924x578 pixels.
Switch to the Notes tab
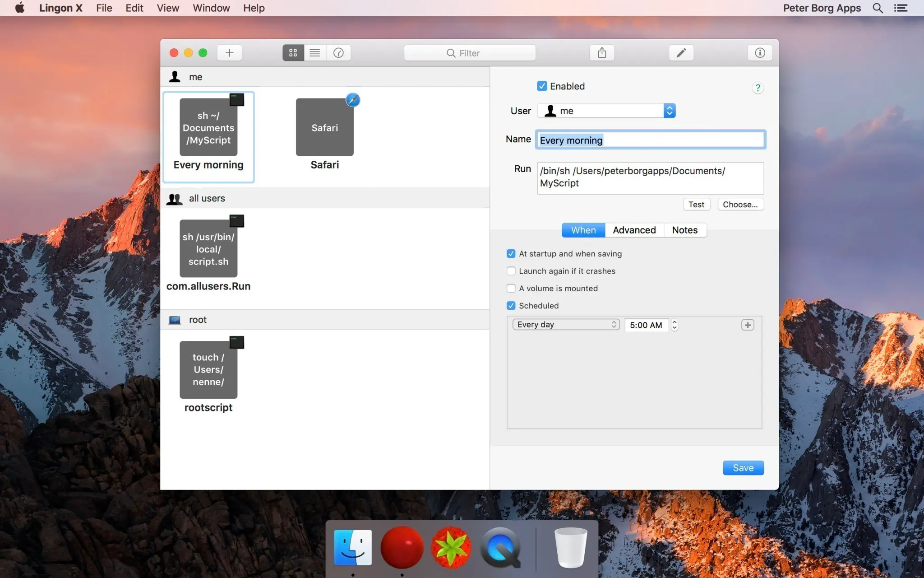pos(684,230)
